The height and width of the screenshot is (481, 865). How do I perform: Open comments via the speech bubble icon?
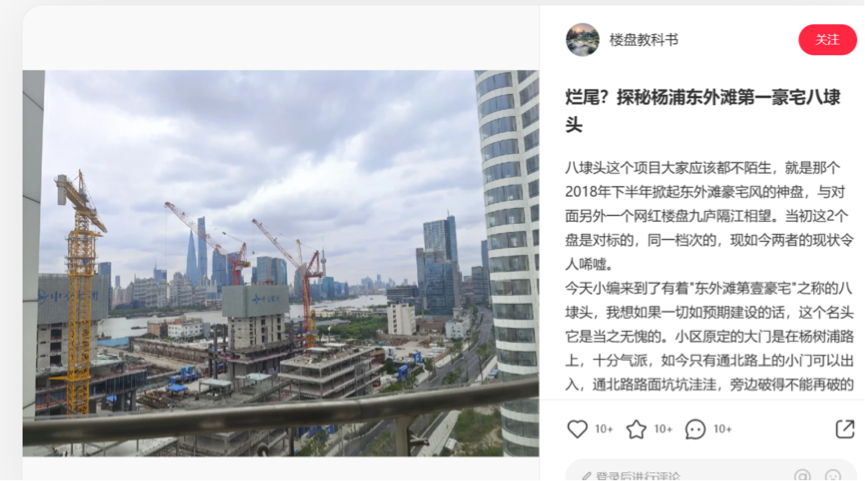[x=695, y=429]
